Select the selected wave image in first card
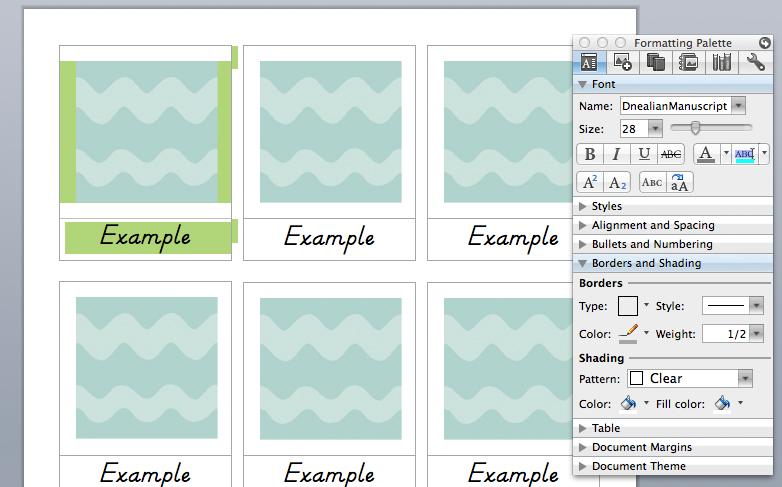The height and width of the screenshot is (487, 782). click(x=147, y=132)
